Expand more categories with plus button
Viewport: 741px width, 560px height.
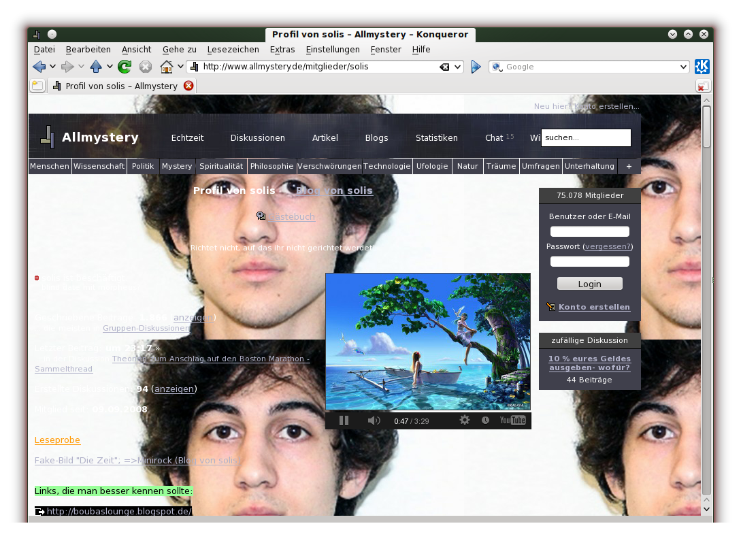(x=629, y=166)
